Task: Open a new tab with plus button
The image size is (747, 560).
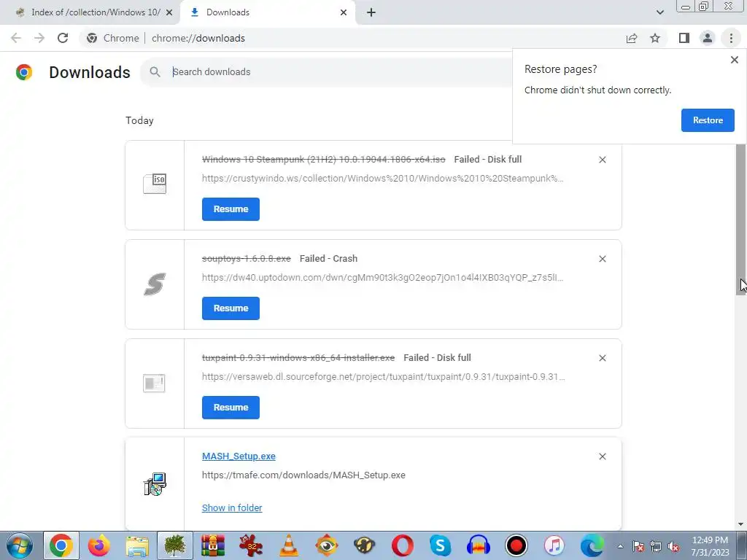Action: pyautogui.click(x=371, y=12)
